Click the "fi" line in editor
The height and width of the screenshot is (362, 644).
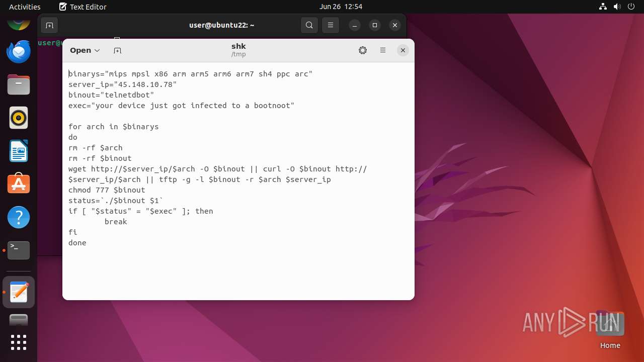click(x=73, y=232)
